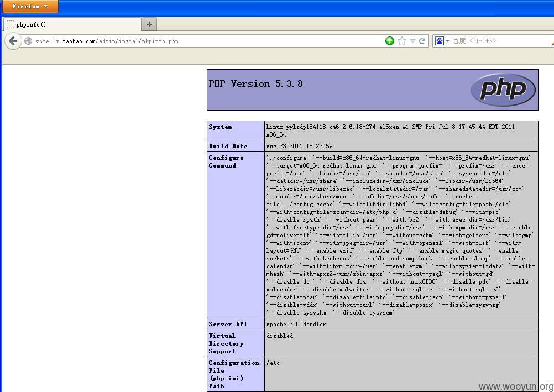Image resolution: width=554 pixels, height=392 pixels.
Task: Focus the Baidu search box
Action: tap(501, 41)
